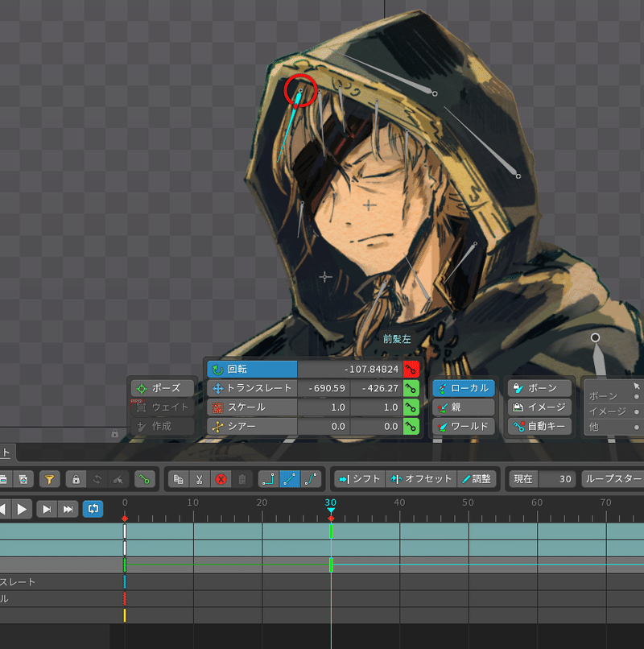The image size is (644, 649).
Task: Click the green scale key icon
Action: pos(411,407)
